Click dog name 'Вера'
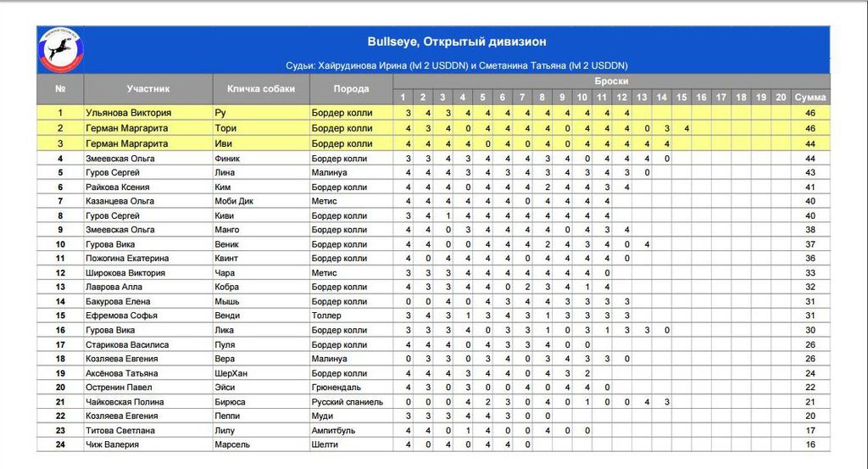868x469 pixels. click(224, 358)
